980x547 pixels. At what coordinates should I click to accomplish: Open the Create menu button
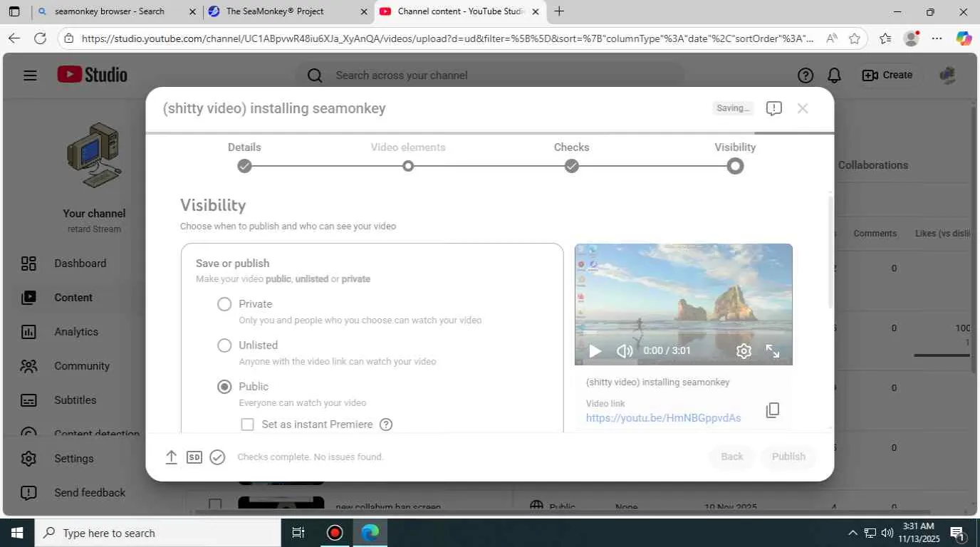pyautogui.click(x=887, y=75)
